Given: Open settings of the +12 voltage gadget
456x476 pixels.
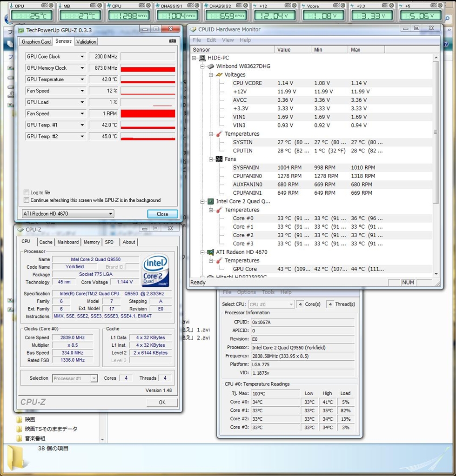Looking at the screenshot, I should (288, 6).
